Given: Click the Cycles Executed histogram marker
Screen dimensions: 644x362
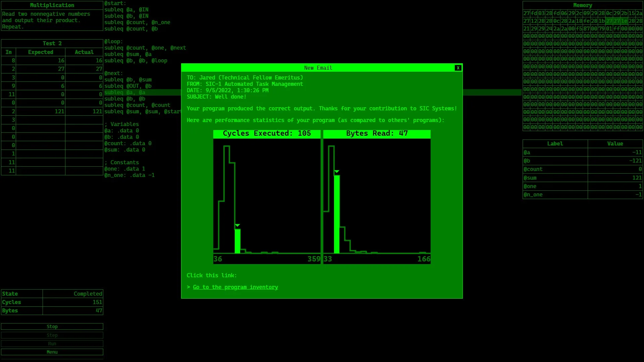Looking at the screenshot, I should [x=237, y=226].
